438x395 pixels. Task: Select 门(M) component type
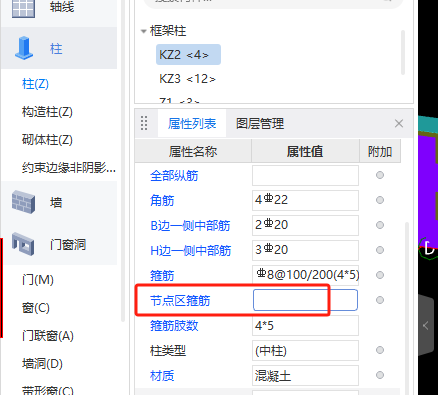(x=38, y=279)
